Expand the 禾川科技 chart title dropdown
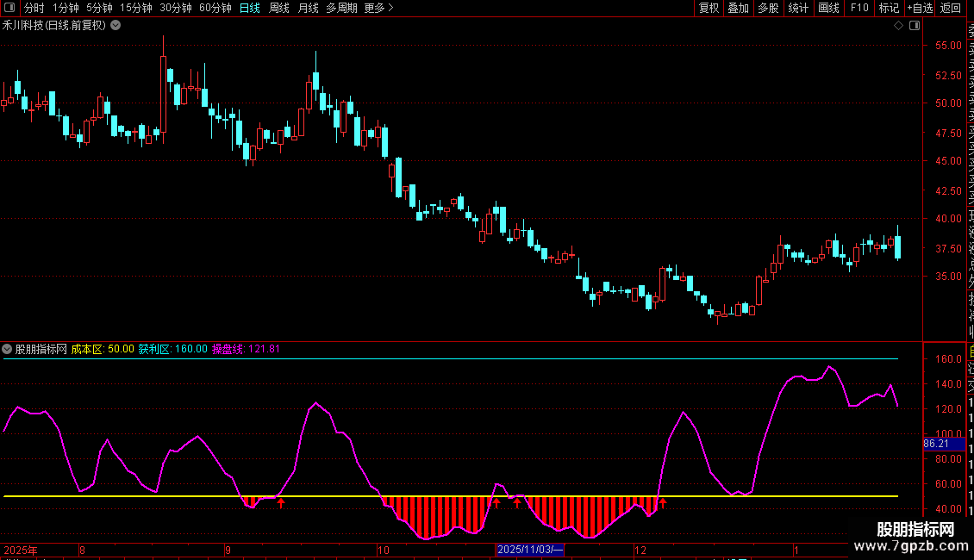This screenshot has width=974, height=560. pyautogui.click(x=116, y=25)
